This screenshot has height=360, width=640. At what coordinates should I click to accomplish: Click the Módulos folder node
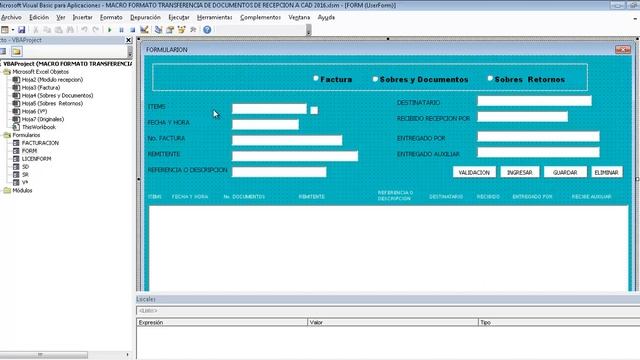tap(22, 190)
